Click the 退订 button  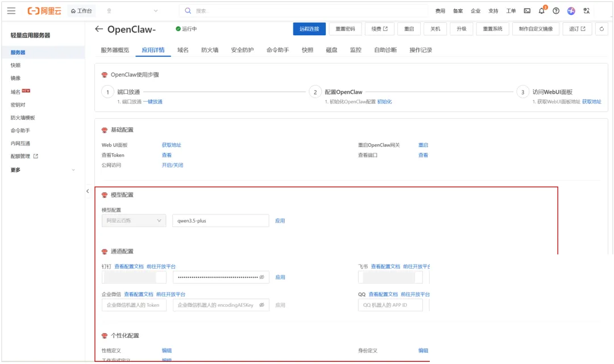tap(577, 29)
